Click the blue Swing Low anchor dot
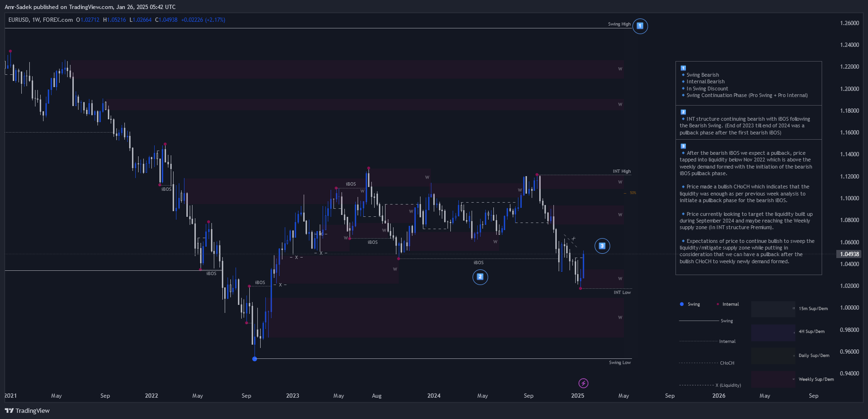Screen dimensions: 868x419 [x=255, y=359]
